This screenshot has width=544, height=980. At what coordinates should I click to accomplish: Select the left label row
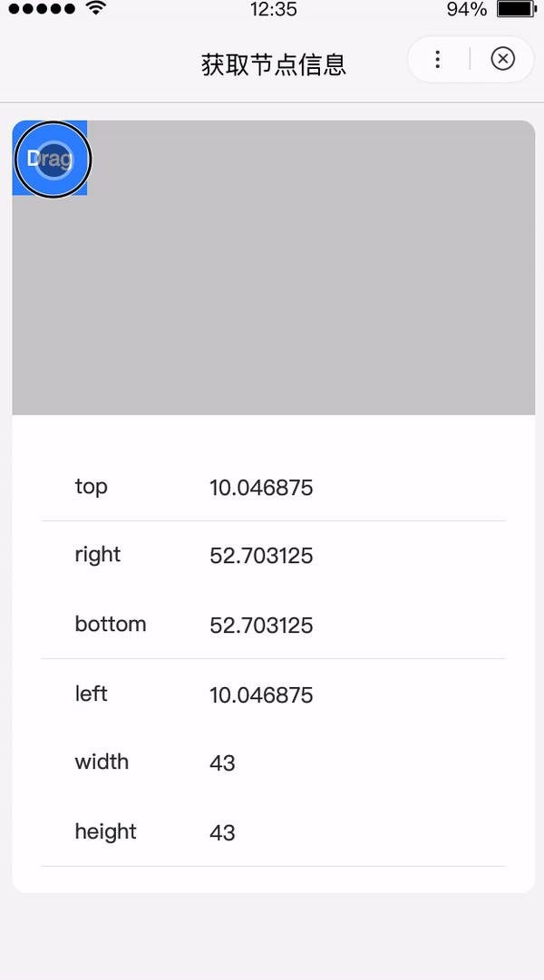click(x=91, y=694)
